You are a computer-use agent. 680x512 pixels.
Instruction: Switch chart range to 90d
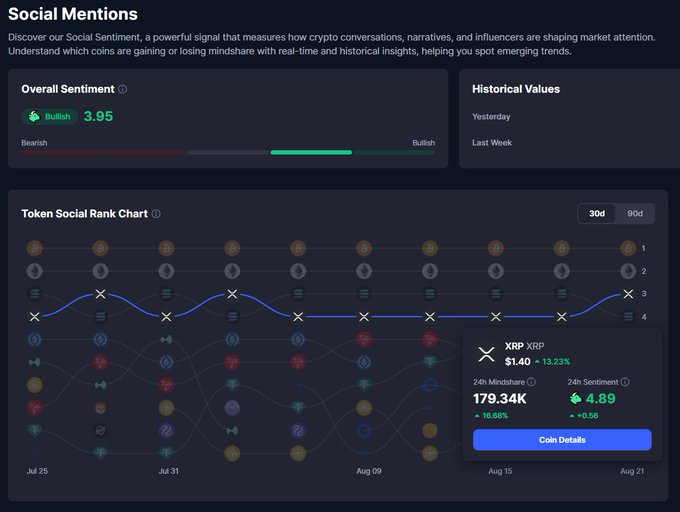[635, 213]
